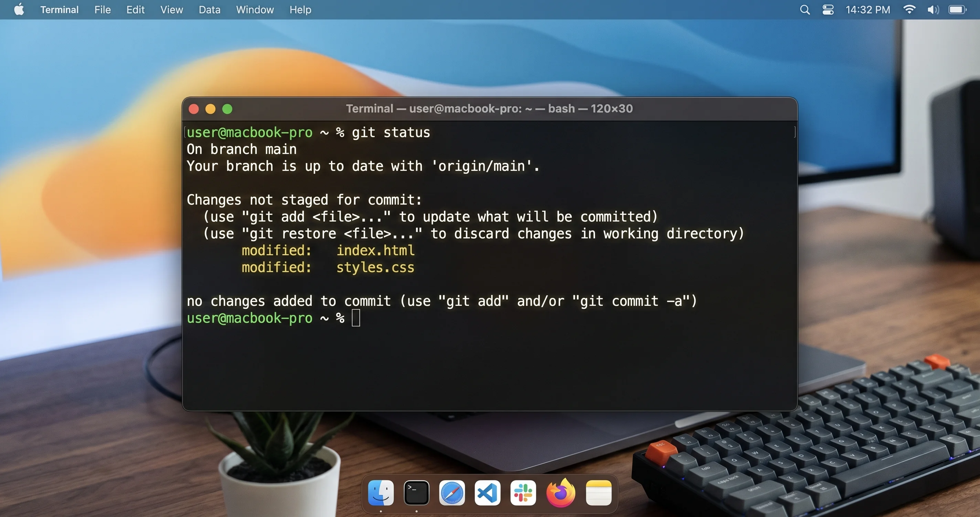Click the battery indicator in the menu bar

957,10
